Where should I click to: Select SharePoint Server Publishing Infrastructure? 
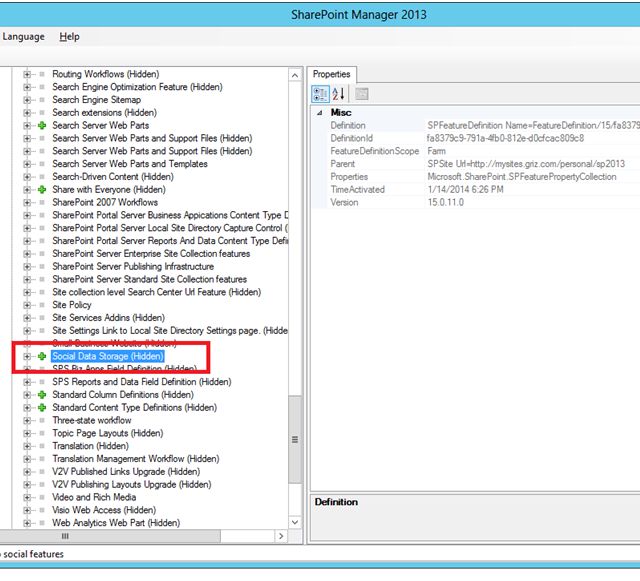[133, 267]
